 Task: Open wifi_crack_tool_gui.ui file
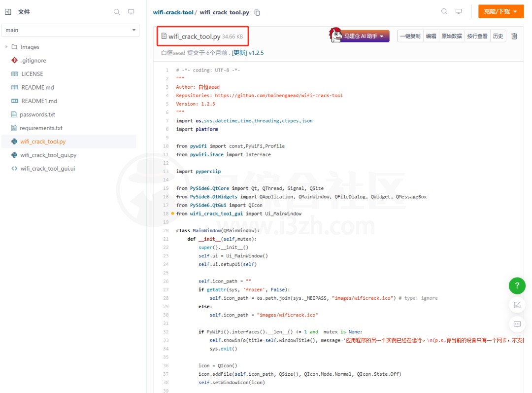[48, 169]
